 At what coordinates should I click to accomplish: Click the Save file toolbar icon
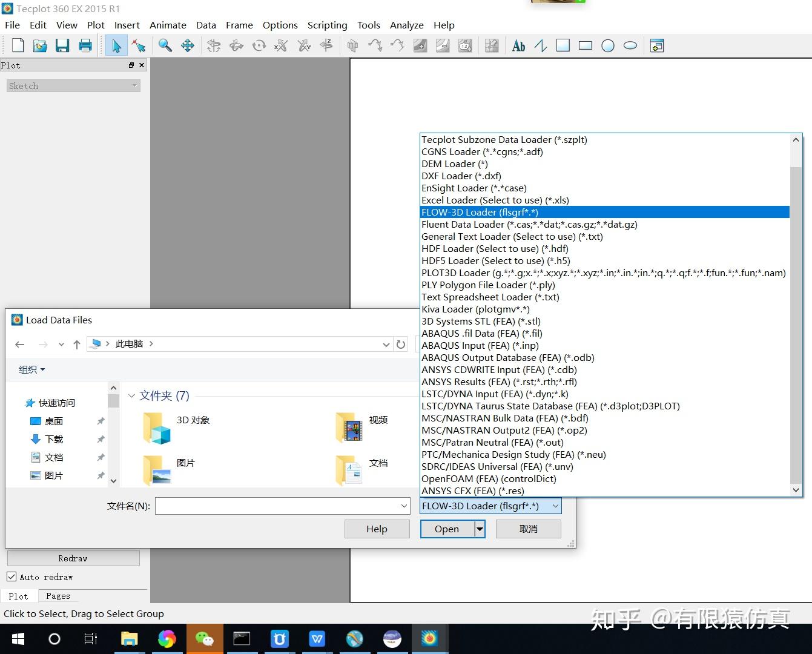click(x=62, y=45)
